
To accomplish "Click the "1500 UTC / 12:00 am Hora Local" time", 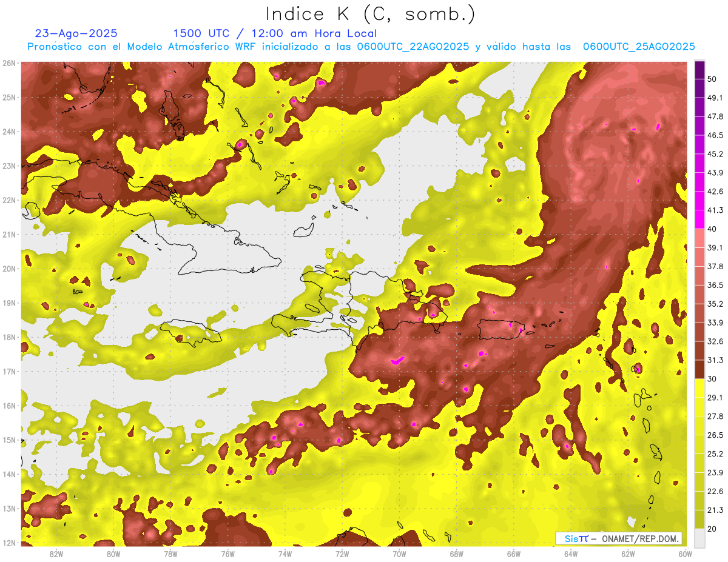I will tap(275, 33).
